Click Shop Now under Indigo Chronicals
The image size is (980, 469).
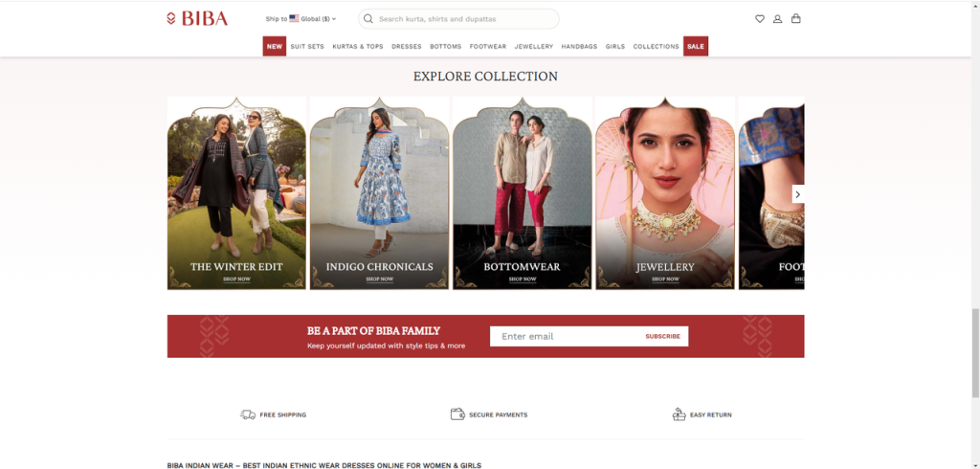[x=379, y=279]
